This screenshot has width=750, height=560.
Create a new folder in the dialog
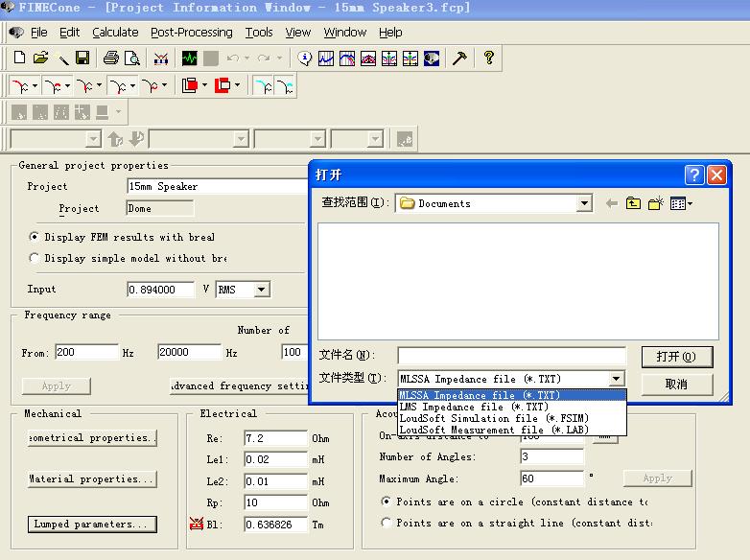[x=656, y=203]
